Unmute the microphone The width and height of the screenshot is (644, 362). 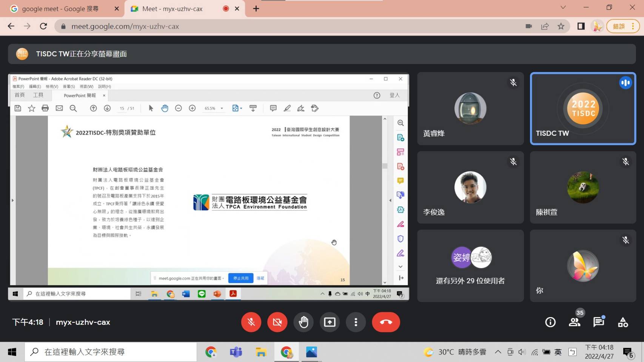tap(251, 322)
